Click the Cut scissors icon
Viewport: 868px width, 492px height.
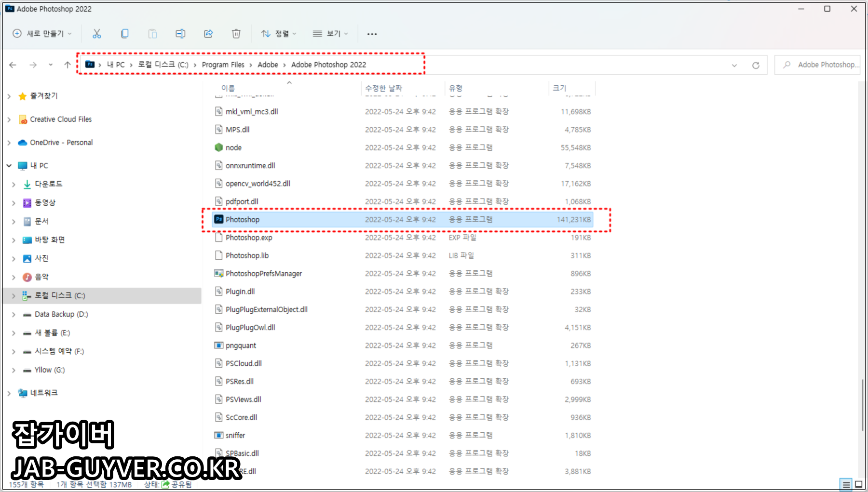pos(97,34)
